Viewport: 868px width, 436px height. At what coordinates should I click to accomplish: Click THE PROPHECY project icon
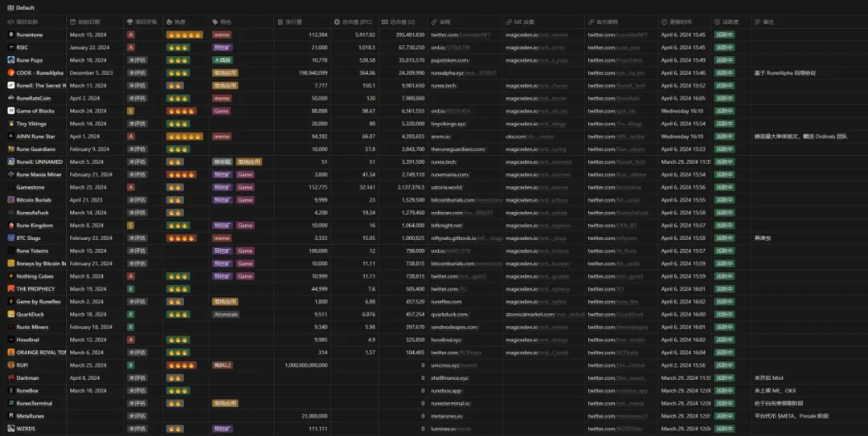[x=11, y=289]
